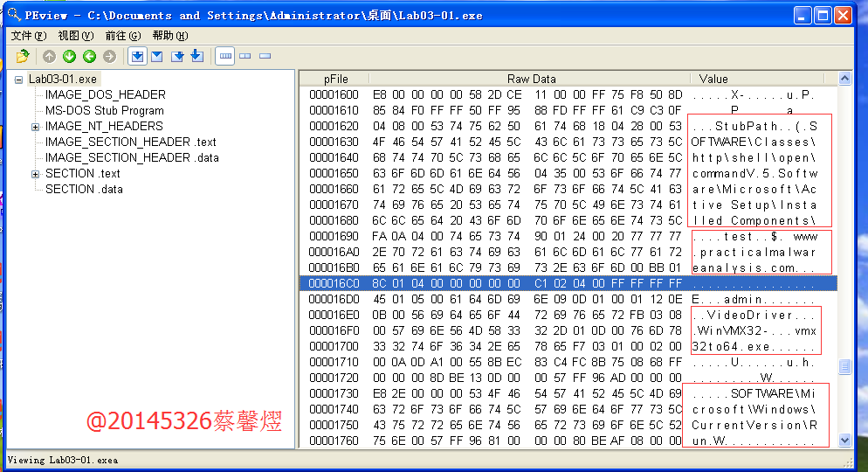868x472 pixels.
Task: Expand the IMAGE_NT_HEADERS tree node
Action: pyautogui.click(x=36, y=127)
